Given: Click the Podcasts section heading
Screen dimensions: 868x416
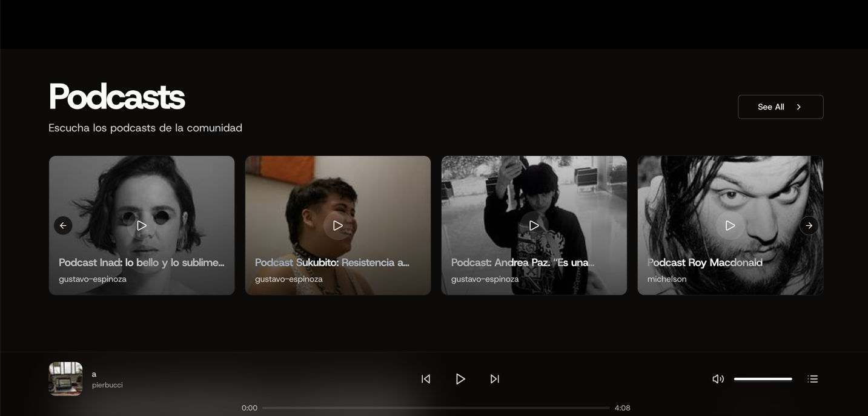Looking at the screenshot, I should pos(116,95).
